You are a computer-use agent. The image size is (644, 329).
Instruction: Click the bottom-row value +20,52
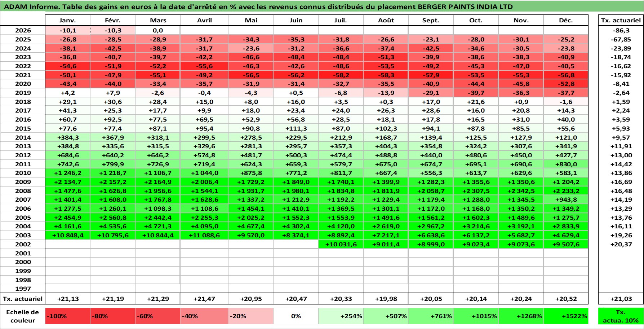click(566, 299)
